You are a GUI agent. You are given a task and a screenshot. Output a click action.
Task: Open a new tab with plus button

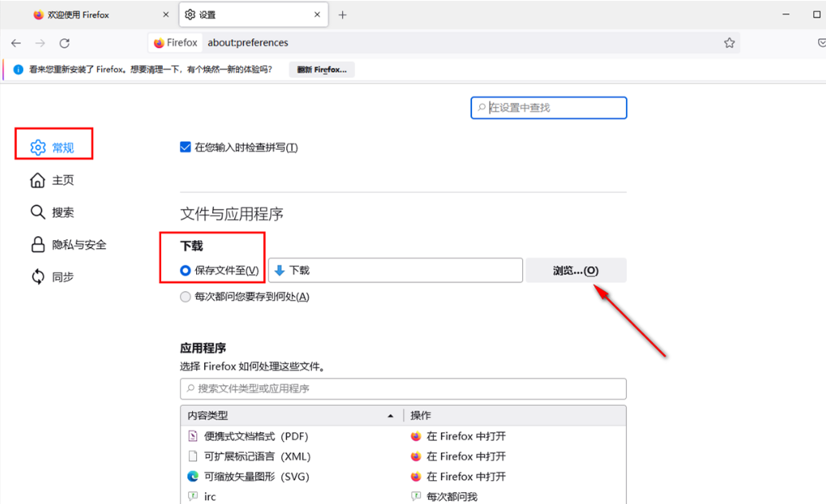tap(342, 14)
